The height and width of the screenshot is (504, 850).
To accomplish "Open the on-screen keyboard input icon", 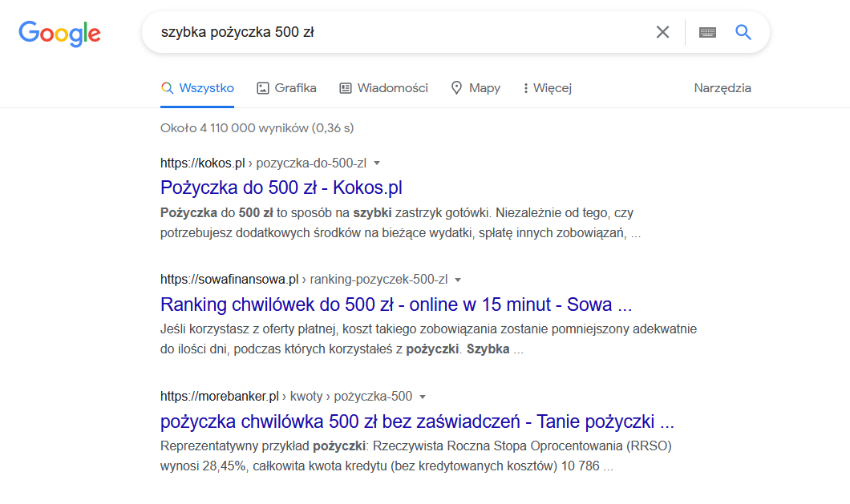I will 706,32.
